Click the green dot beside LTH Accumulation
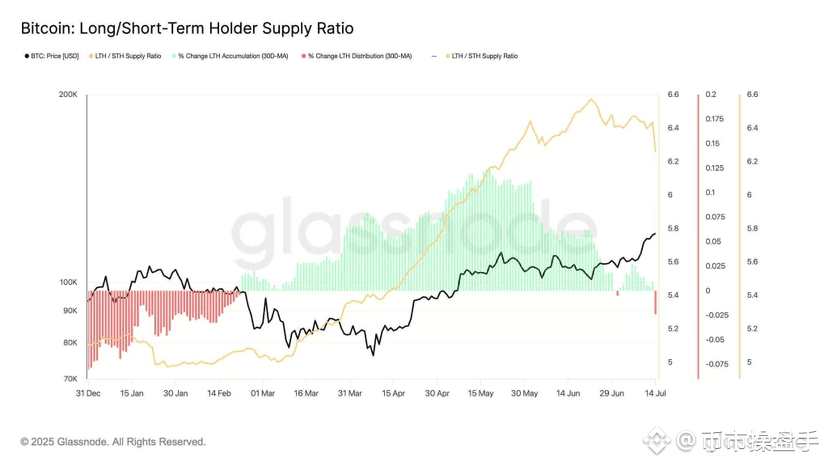 pyautogui.click(x=174, y=56)
